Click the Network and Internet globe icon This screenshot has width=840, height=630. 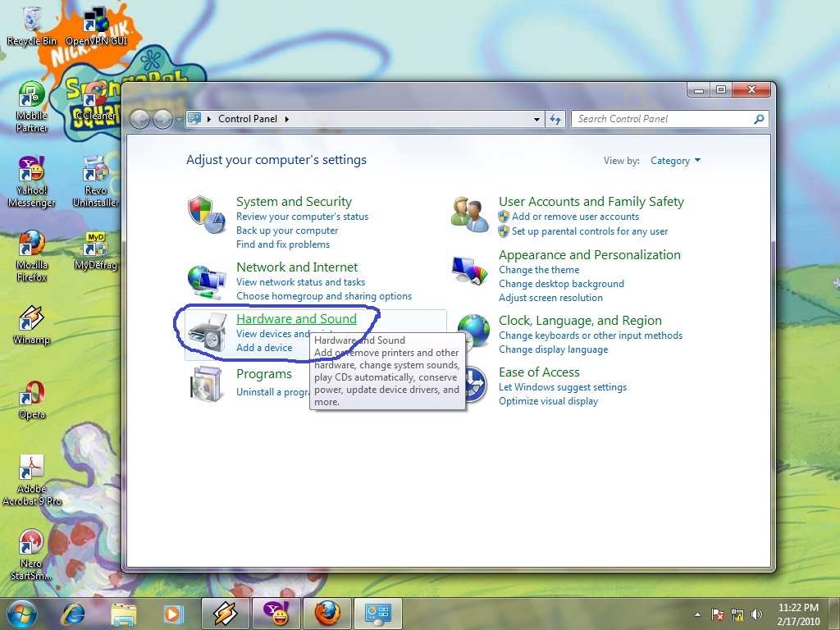click(x=206, y=281)
